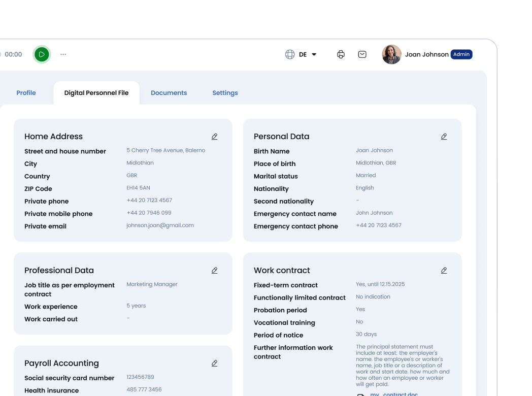Open the three-dot more options menu
The width and height of the screenshot is (532, 396).
63,54
